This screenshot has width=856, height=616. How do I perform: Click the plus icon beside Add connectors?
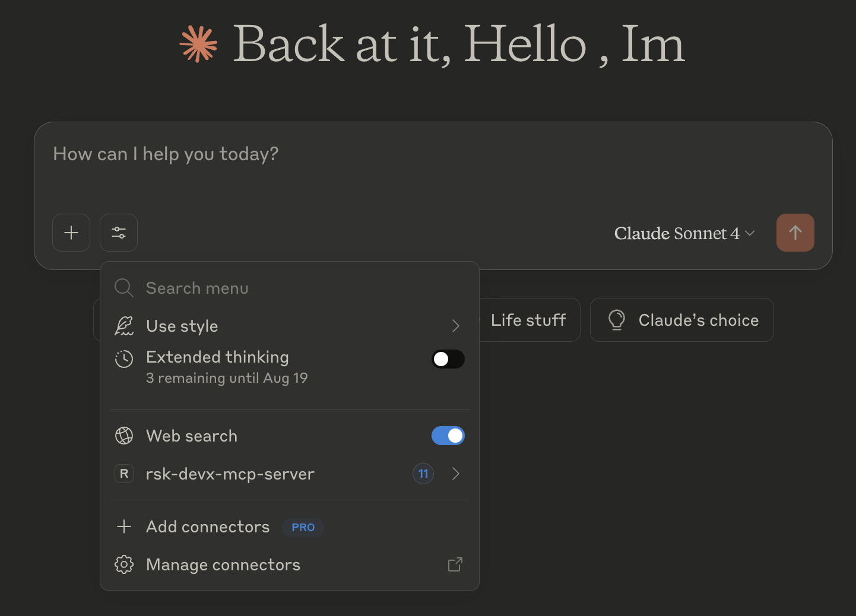[x=124, y=526]
